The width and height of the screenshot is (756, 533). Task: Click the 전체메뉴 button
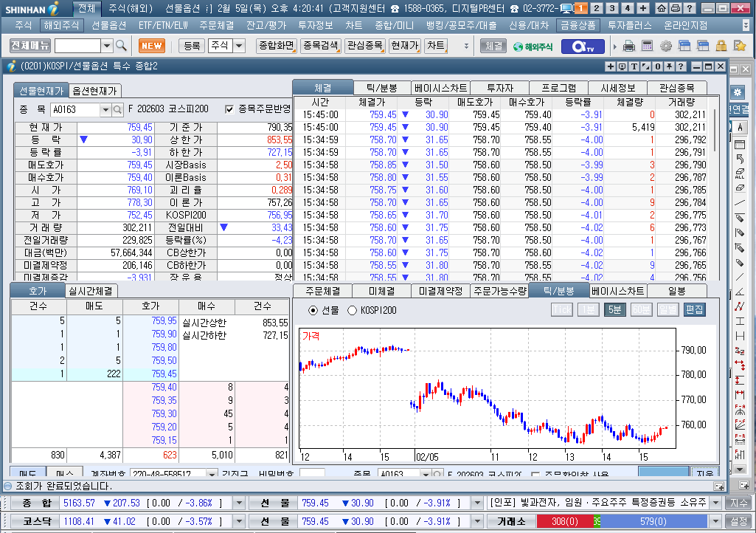(30, 45)
